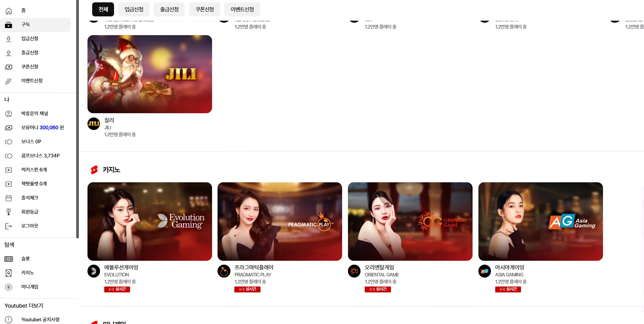This screenshot has width=644, height=324.
Task: Click the 보너스 0P coin icon
Action: [x=9, y=142]
